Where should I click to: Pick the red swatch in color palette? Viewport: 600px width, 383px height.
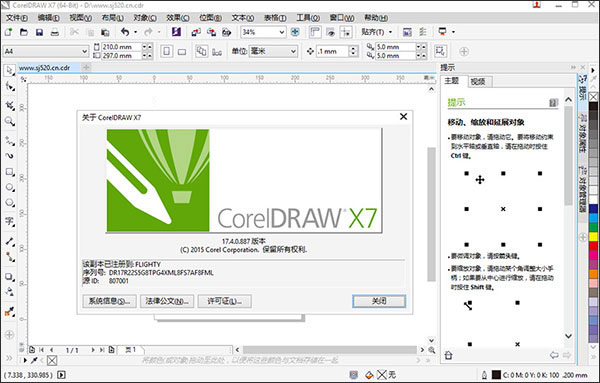tap(593, 246)
